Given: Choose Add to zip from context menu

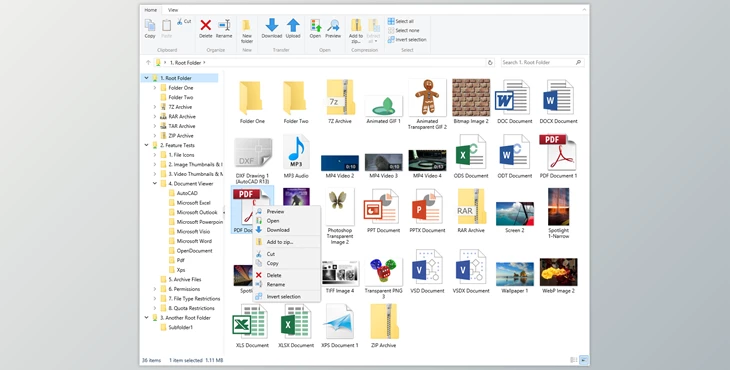Looking at the screenshot, I should click(287, 242).
